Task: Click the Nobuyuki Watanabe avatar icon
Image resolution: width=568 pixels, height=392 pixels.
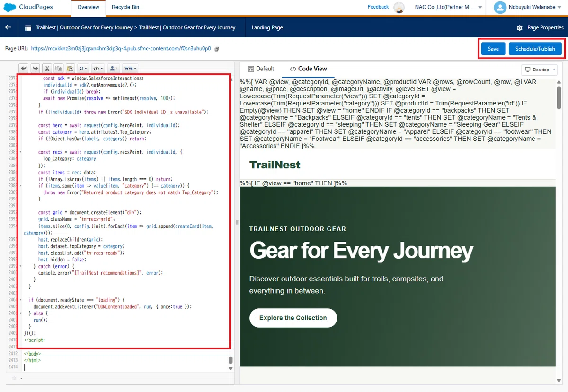Action: 500,7
